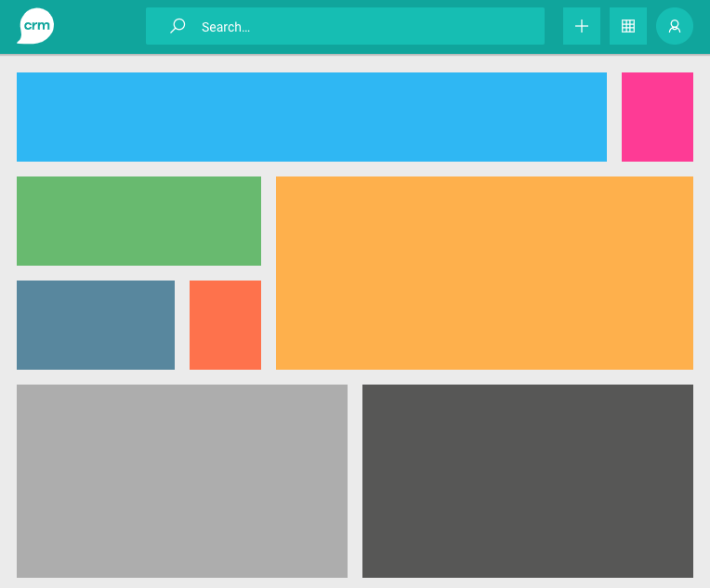Select the dark gray panel
Viewport: 710px width, 588px height.
[528, 481]
